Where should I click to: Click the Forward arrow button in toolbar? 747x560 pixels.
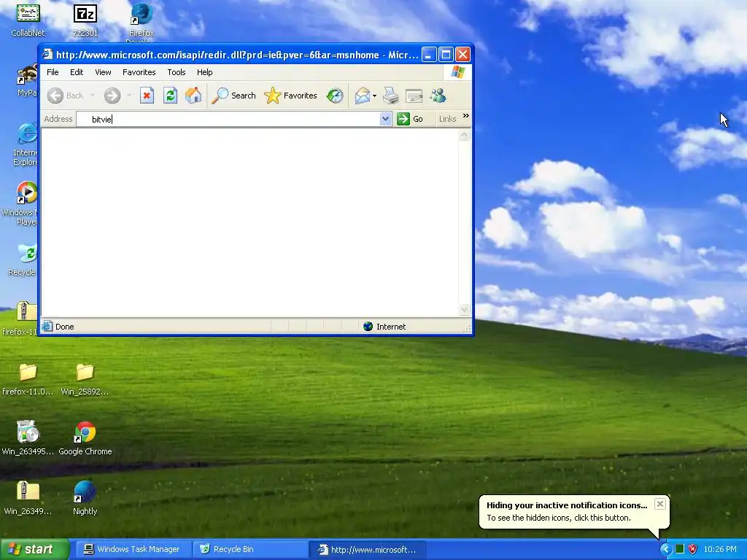point(112,96)
